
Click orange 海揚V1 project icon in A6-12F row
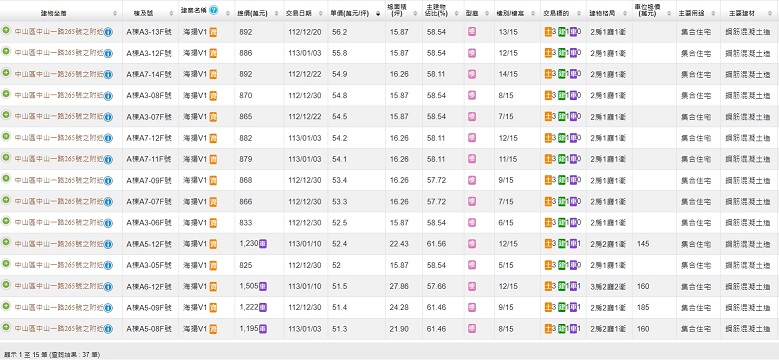(x=213, y=287)
